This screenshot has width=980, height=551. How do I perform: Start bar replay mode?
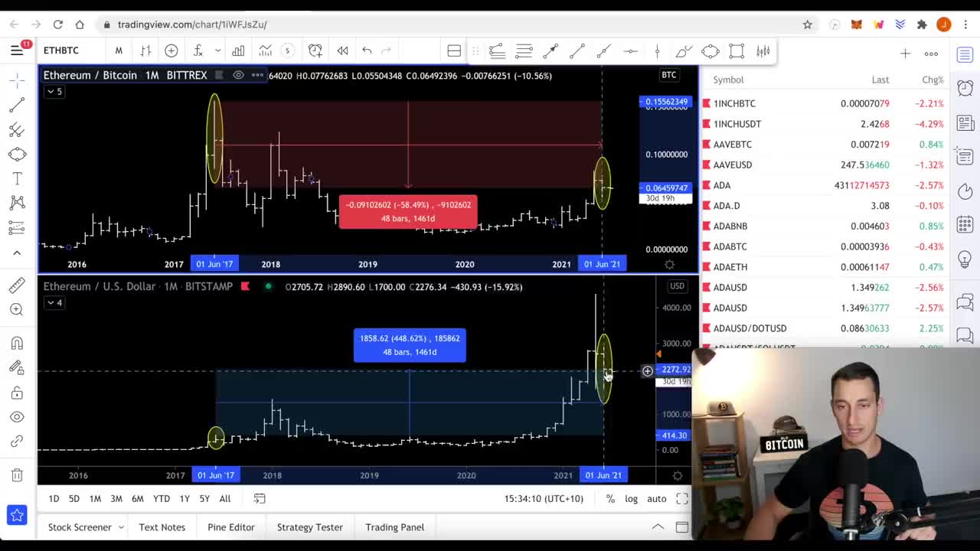coord(342,51)
